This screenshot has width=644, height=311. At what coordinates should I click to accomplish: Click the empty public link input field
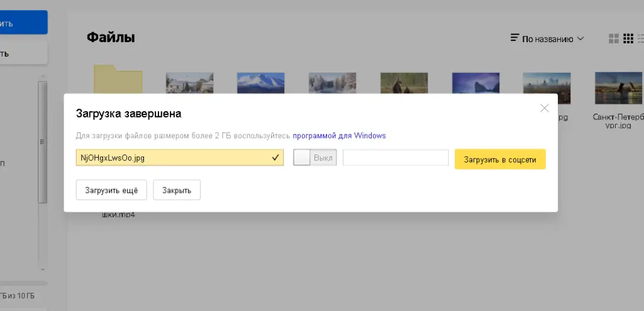(x=395, y=158)
